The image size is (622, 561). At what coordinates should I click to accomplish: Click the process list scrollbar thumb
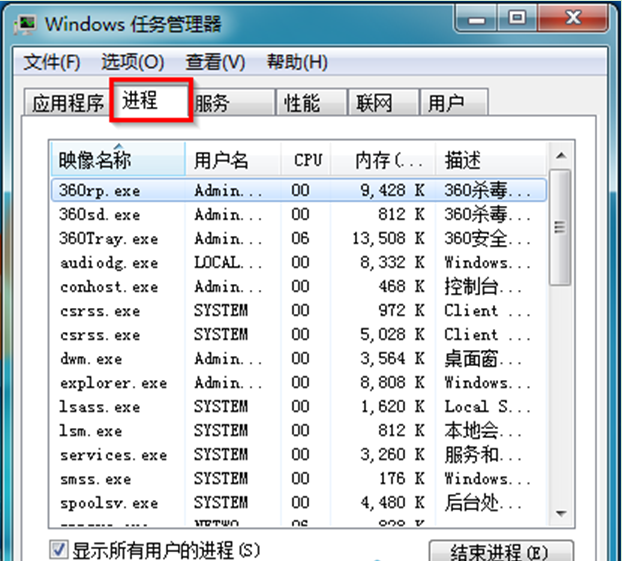tap(560, 227)
